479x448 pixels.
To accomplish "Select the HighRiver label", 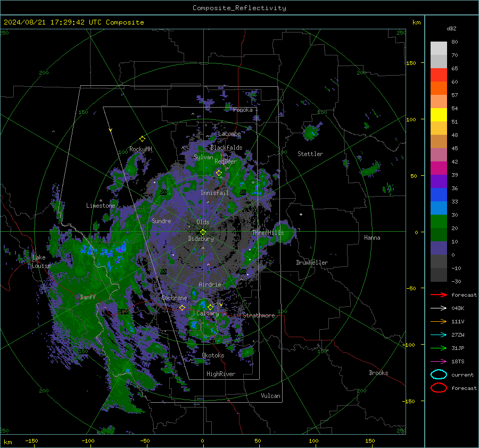I will pyautogui.click(x=221, y=374).
